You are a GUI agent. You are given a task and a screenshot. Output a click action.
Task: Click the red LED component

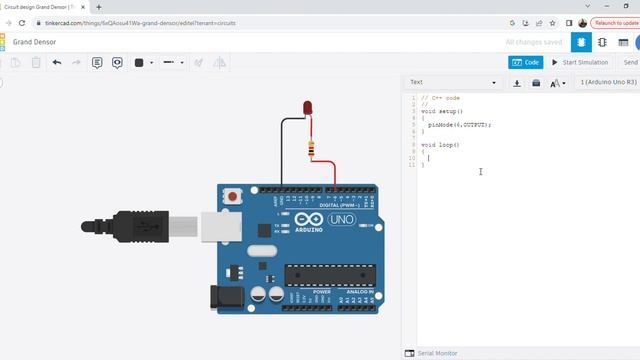click(307, 108)
